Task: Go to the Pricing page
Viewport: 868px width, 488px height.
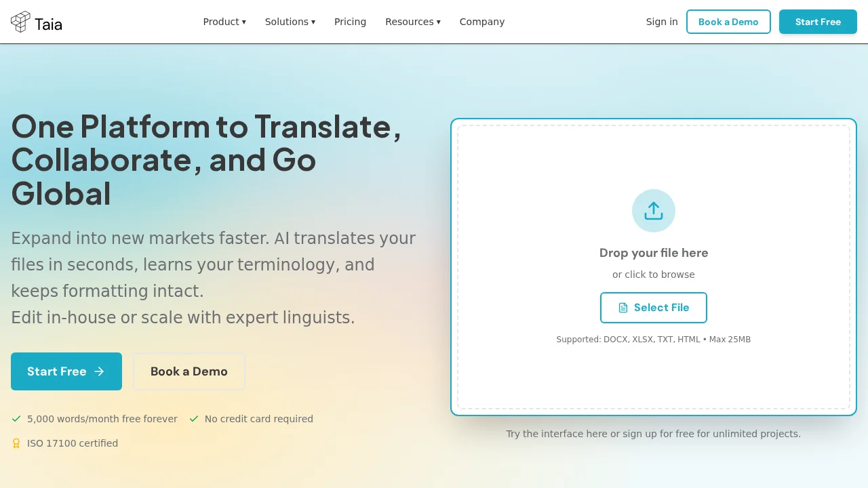Action: pyautogui.click(x=350, y=22)
